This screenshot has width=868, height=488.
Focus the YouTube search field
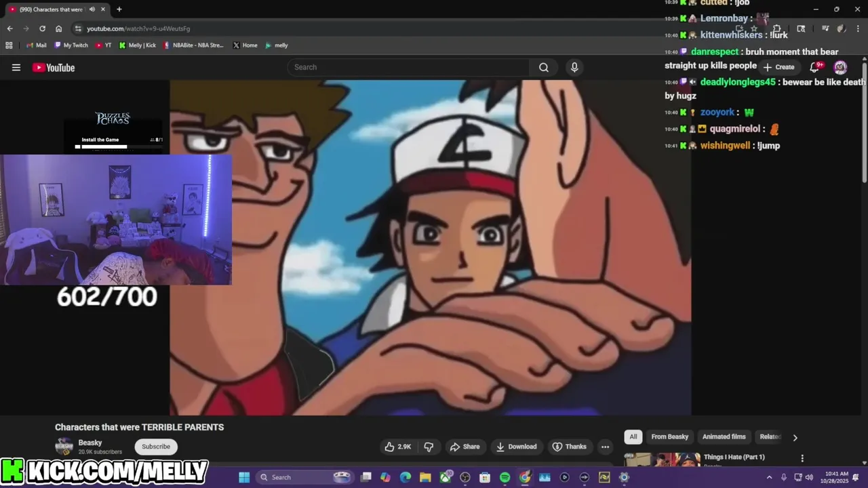(x=409, y=67)
